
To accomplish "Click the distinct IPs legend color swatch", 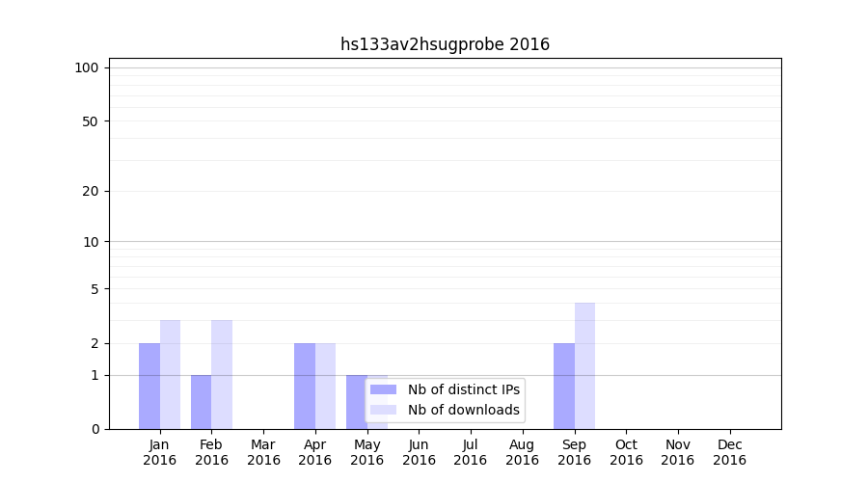I will pyautogui.click(x=383, y=389).
